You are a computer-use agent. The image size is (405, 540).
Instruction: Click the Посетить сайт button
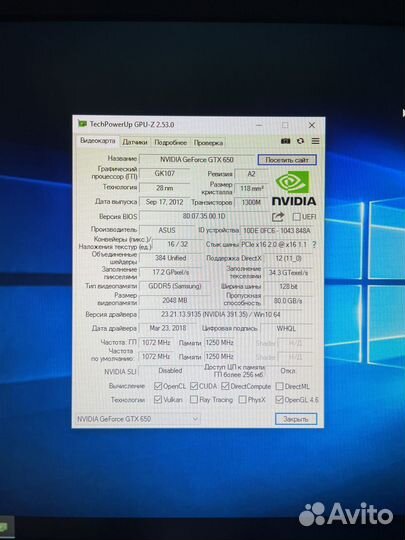click(x=287, y=160)
